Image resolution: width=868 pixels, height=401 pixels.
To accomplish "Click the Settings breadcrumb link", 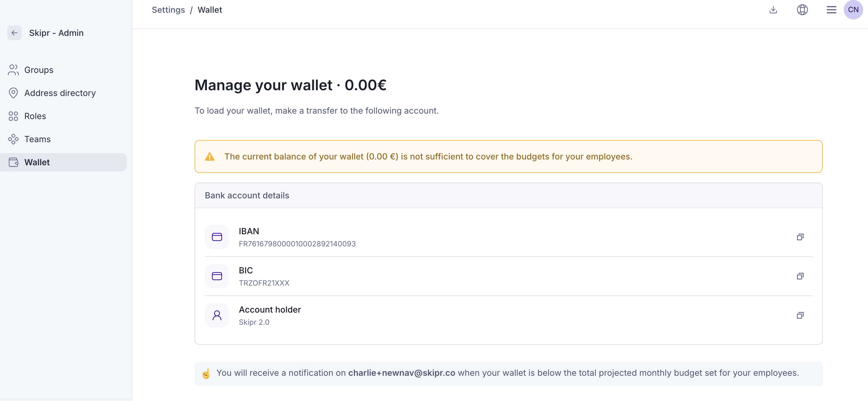I will (x=168, y=10).
